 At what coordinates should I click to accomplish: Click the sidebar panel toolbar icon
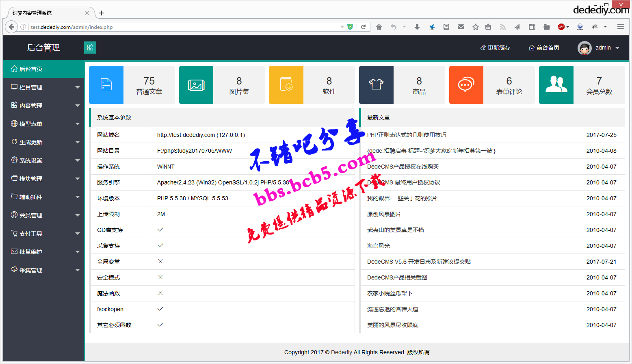point(532,27)
